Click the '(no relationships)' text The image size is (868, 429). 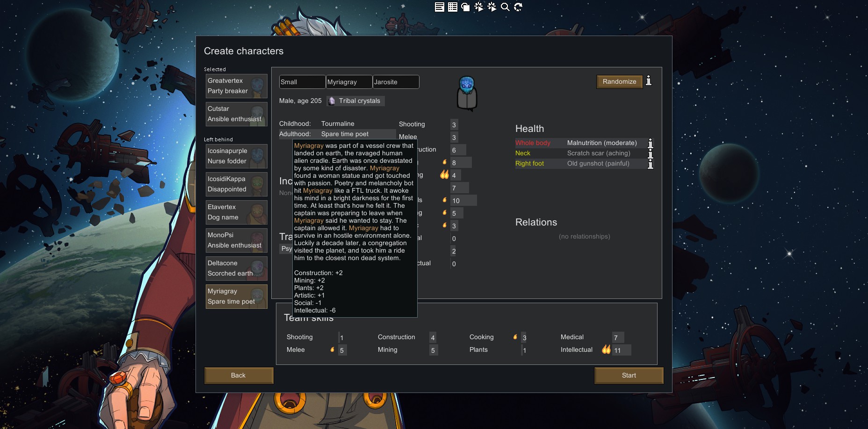(584, 237)
